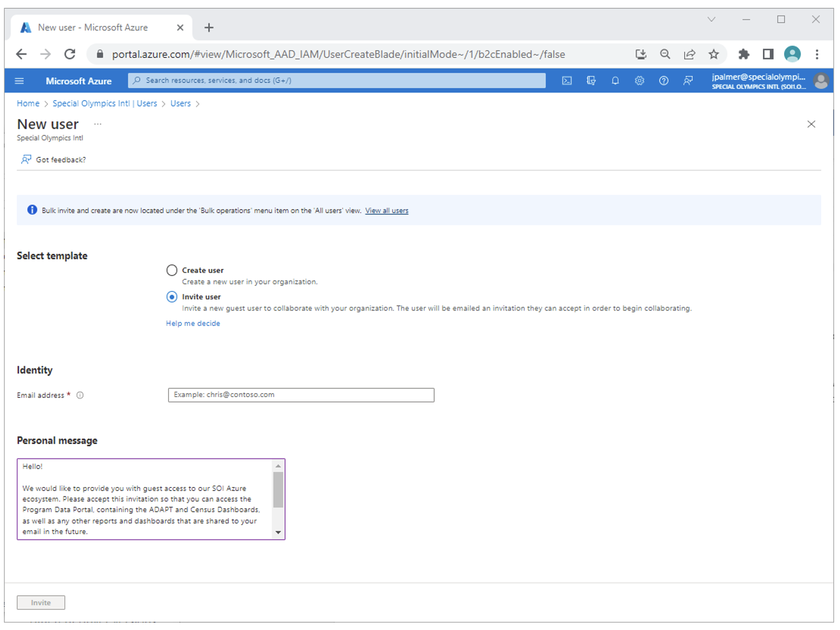This screenshot has height=630, width=840.
Task: Click inside the Personal message text box
Action: point(145,499)
